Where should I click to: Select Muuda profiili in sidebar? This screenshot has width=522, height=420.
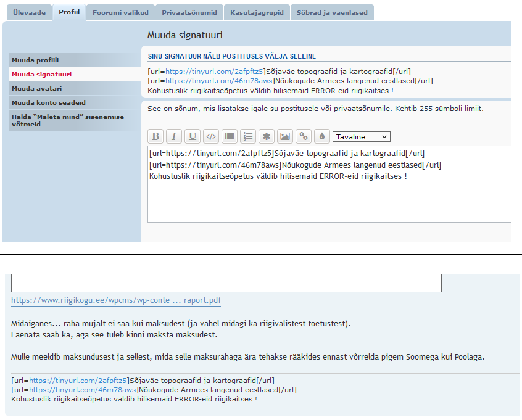pyautogui.click(x=35, y=60)
